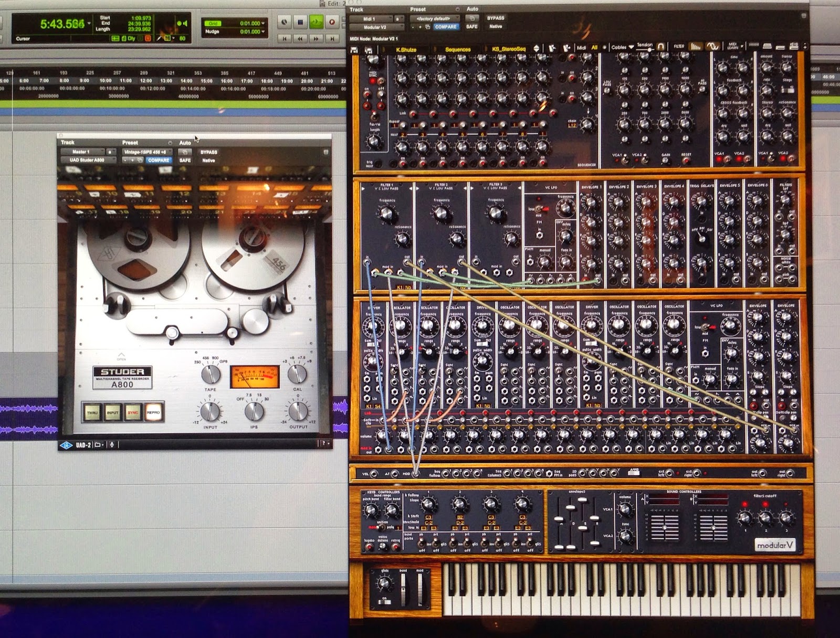840x638 pixels.
Task: Select All MIDI channels in Modular V toolbar
Action: click(x=594, y=48)
